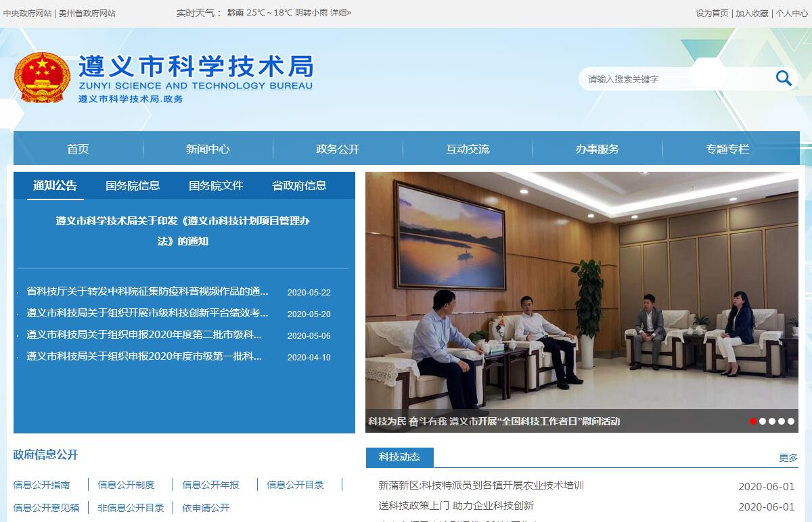
Task: Open 依申请公开 link
Action: pos(206,508)
